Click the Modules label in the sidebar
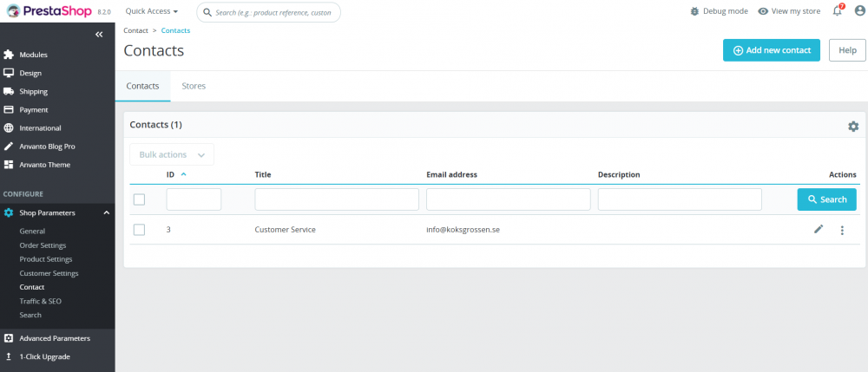 (x=33, y=55)
